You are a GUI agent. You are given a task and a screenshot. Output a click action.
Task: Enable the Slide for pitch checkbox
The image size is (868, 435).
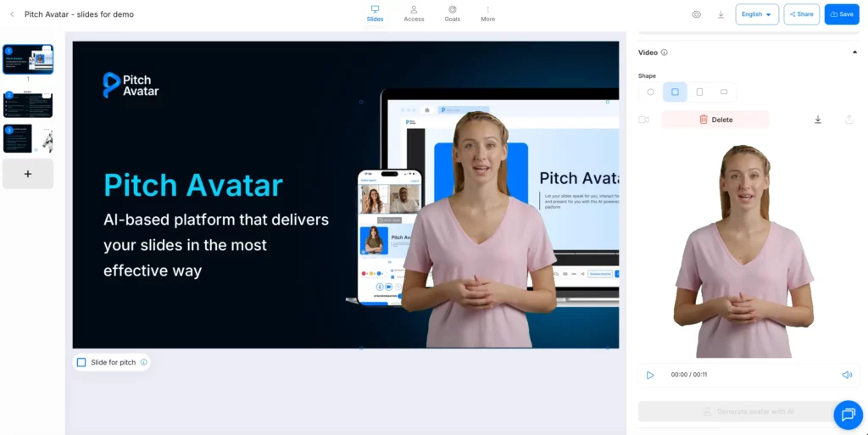tap(81, 362)
